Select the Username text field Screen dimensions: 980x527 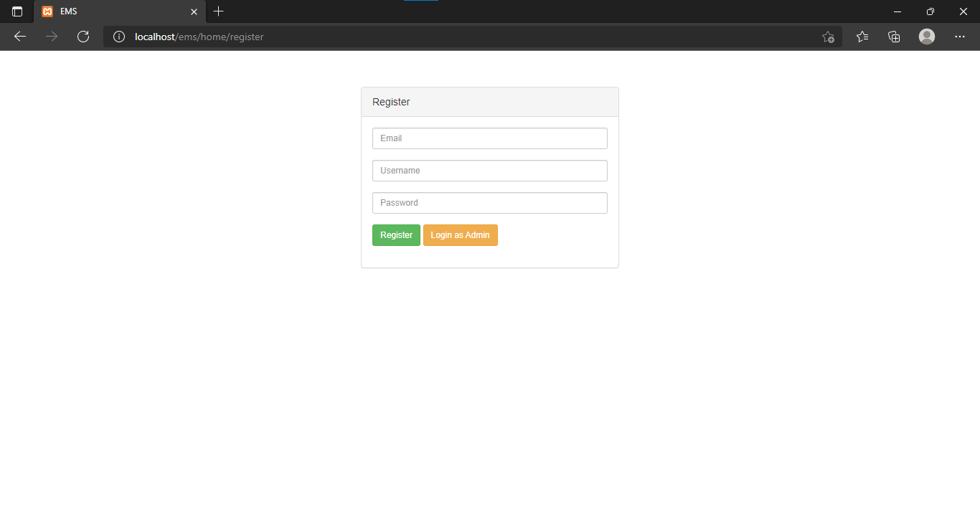coord(490,170)
